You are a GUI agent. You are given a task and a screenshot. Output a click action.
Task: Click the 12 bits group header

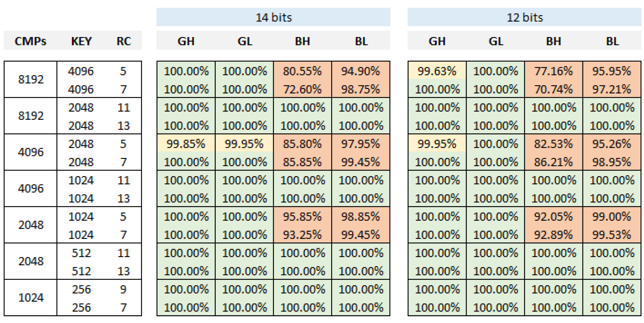click(x=524, y=17)
